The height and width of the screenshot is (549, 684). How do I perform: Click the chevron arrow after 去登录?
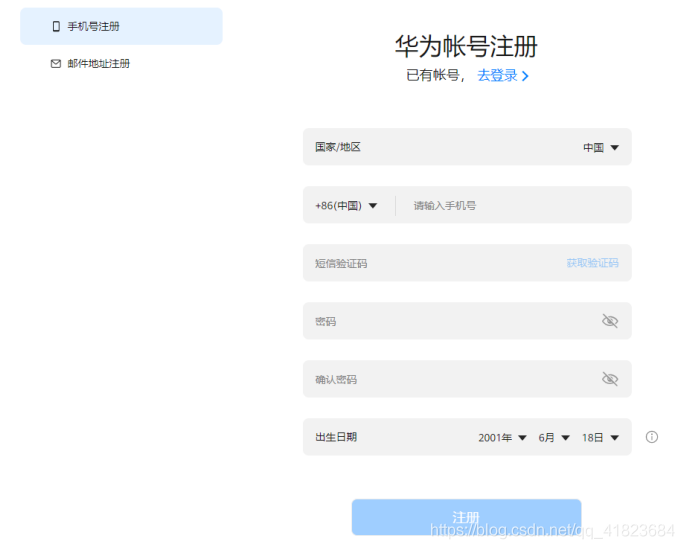(525, 76)
